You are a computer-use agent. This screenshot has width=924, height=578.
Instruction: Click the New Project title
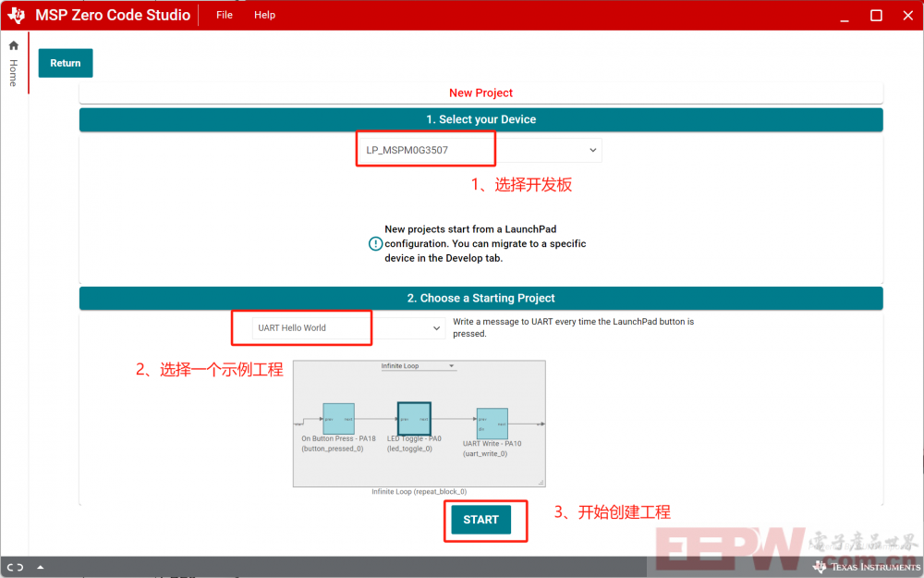(480, 93)
